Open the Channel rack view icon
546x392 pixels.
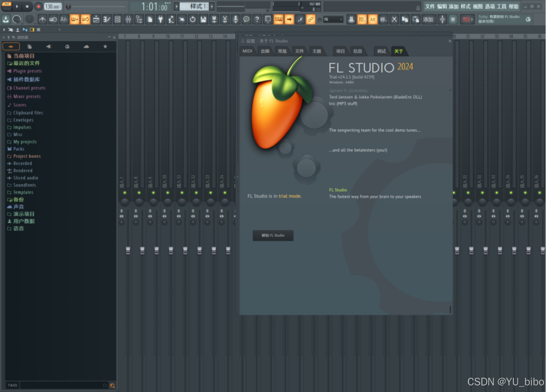118,19
